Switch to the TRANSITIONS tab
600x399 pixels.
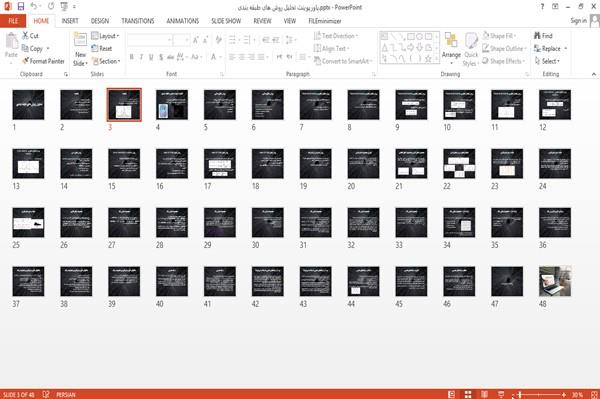pos(138,21)
